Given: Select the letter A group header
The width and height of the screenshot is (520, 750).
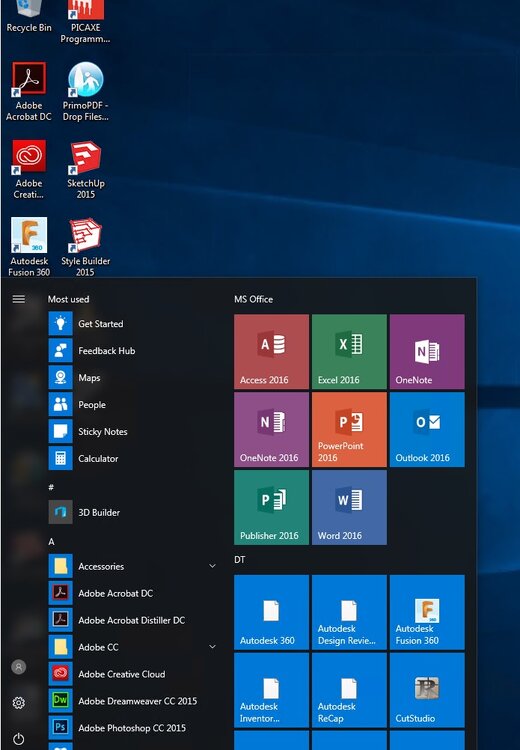Looking at the screenshot, I should (51, 542).
